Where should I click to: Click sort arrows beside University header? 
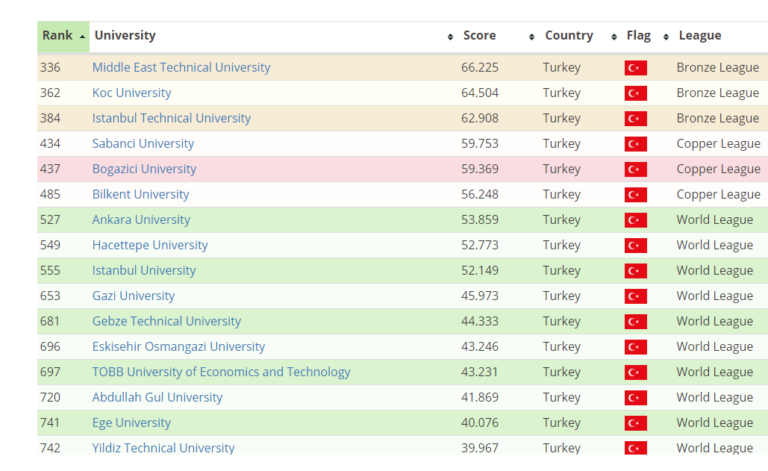coord(450,37)
